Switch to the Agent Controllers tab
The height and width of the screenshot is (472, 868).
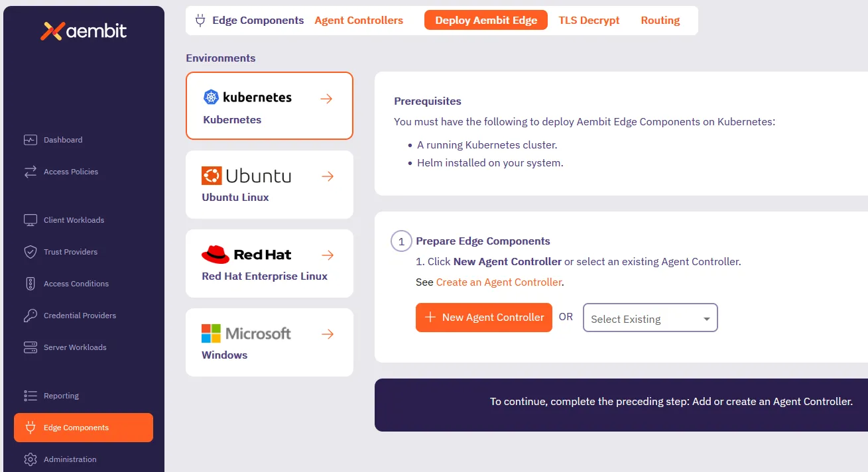tap(359, 20)
